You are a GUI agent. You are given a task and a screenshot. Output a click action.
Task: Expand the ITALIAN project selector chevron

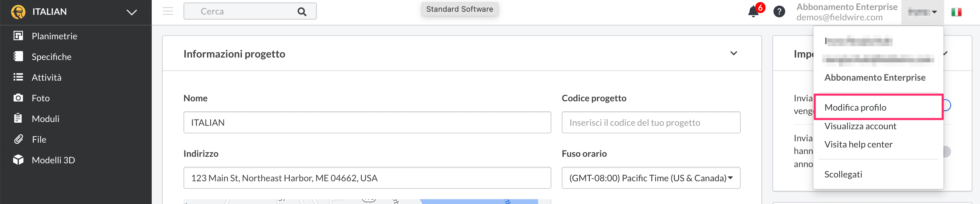132,12
